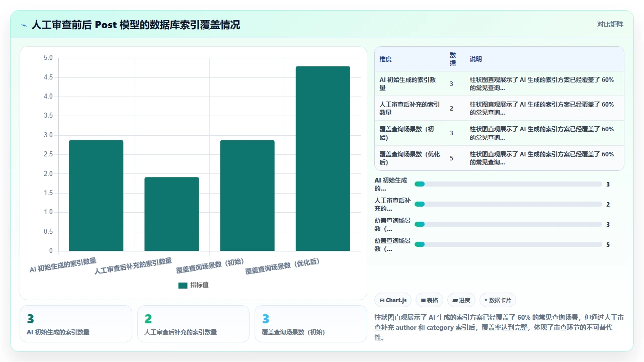The width and height of the screenshot is (644, 362).
Task: Click table cell AI 初始生成的索引数量
Action: click(x=410, y=84)
